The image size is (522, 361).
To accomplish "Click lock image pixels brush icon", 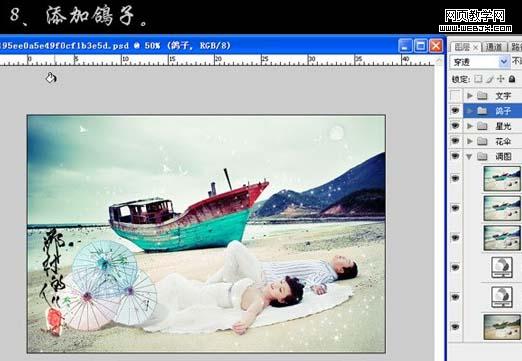I will pos(490,79).
